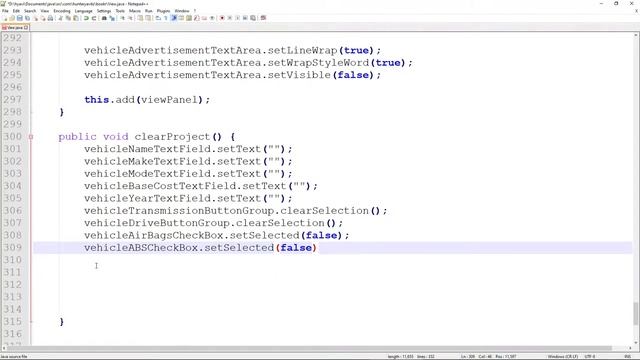The image size is (640, 360).
Task: Open the Plugins menu
Action: (x=163, y=11)
